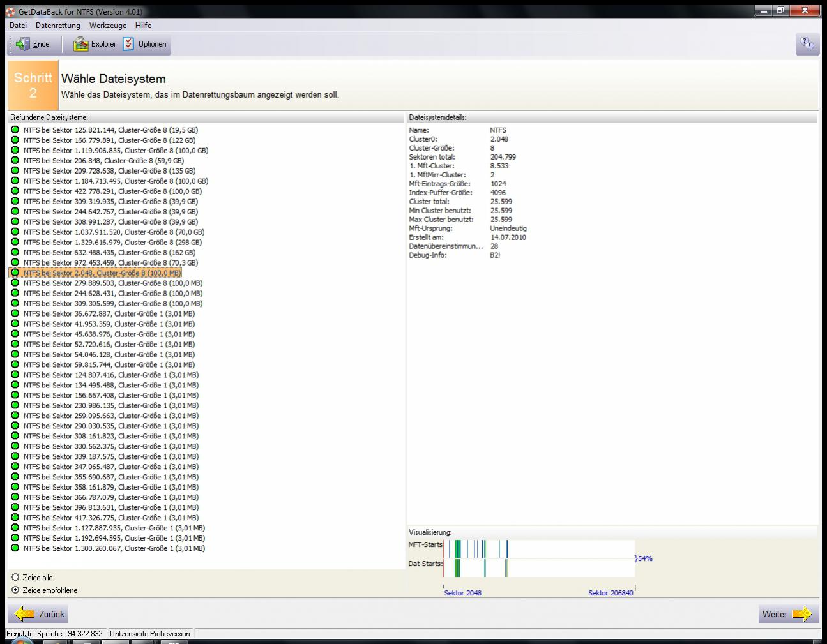Select NTFS bei Sektor 309.305.599 entry
Screen dimensions: 827x644
click(113, 304)
